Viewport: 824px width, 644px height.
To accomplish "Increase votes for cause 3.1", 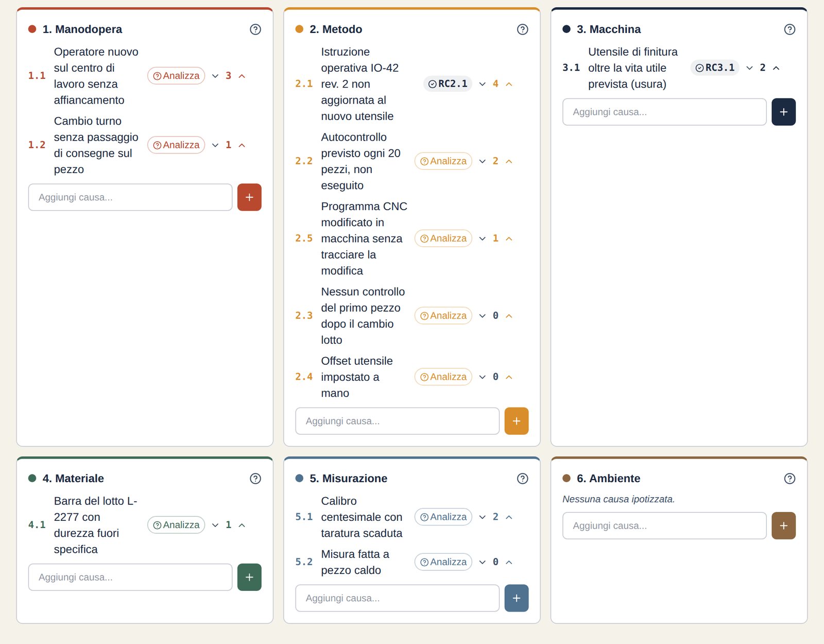I will click(776, 68).
